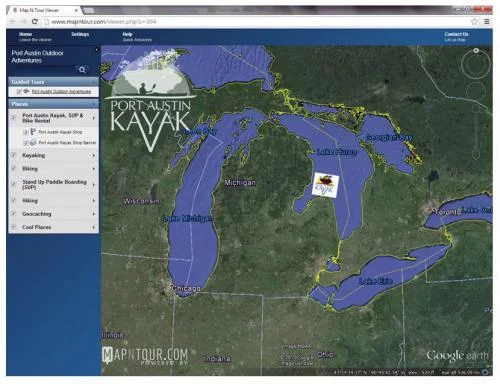500x384 pixels.
Task: Click the browser back arrow
Action: 12,22
